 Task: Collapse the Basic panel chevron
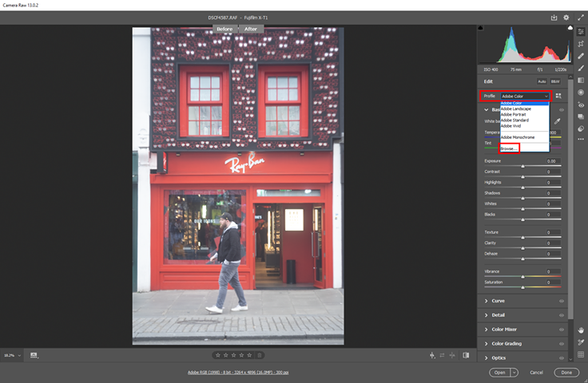[486, 109]
